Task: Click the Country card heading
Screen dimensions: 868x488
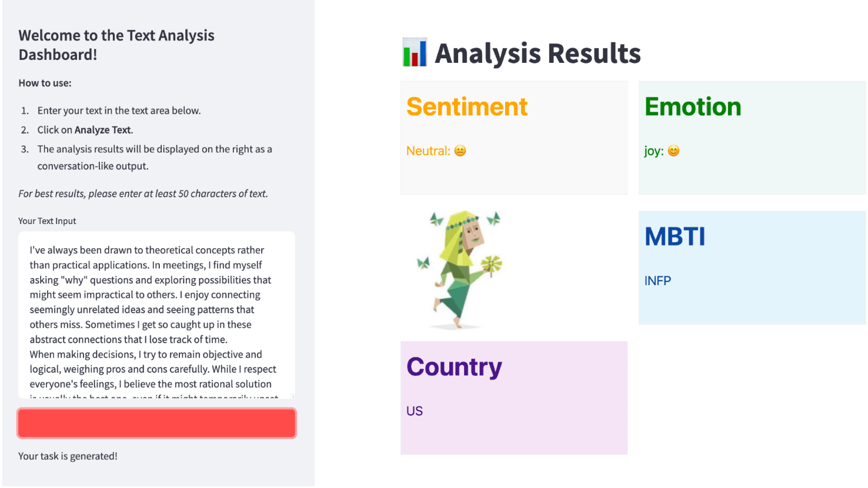Action: 454,367
